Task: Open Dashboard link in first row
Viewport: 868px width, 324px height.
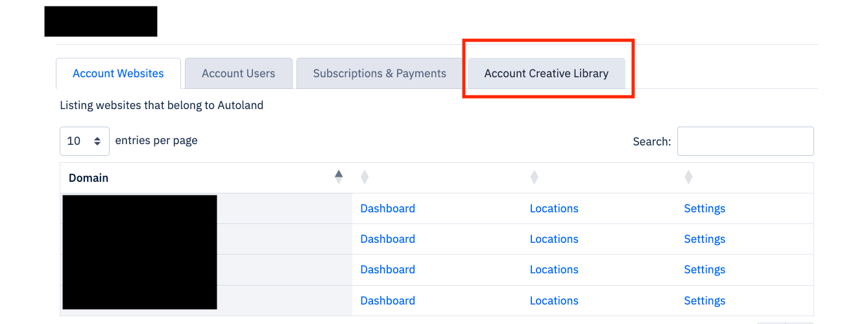Action: [x=387, y=208]
